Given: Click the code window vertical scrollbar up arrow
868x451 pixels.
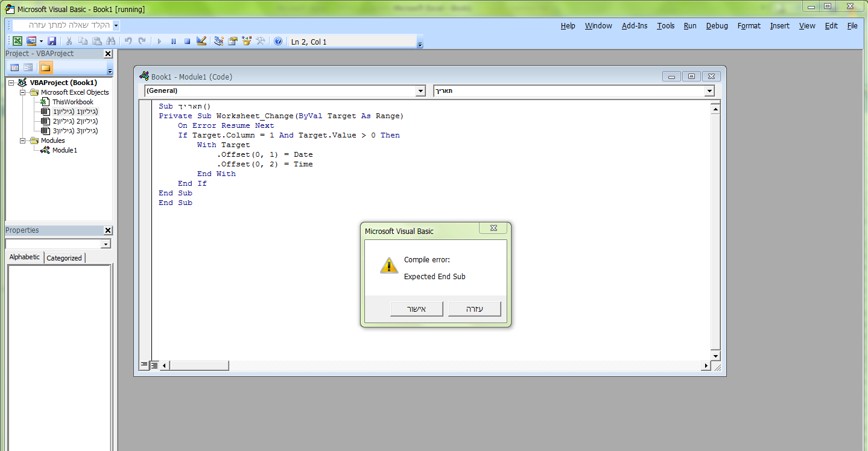Looking at the screenshot, I should pos(715,109).
